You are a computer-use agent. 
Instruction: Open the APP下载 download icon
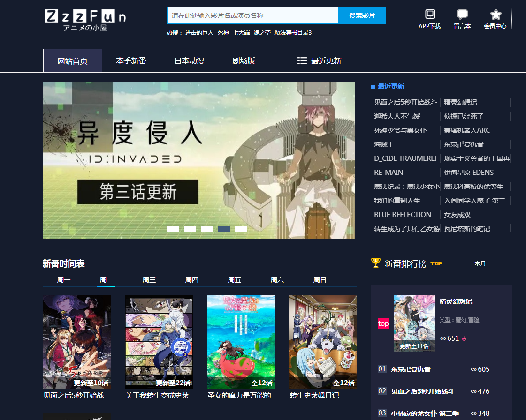[430, 15]
